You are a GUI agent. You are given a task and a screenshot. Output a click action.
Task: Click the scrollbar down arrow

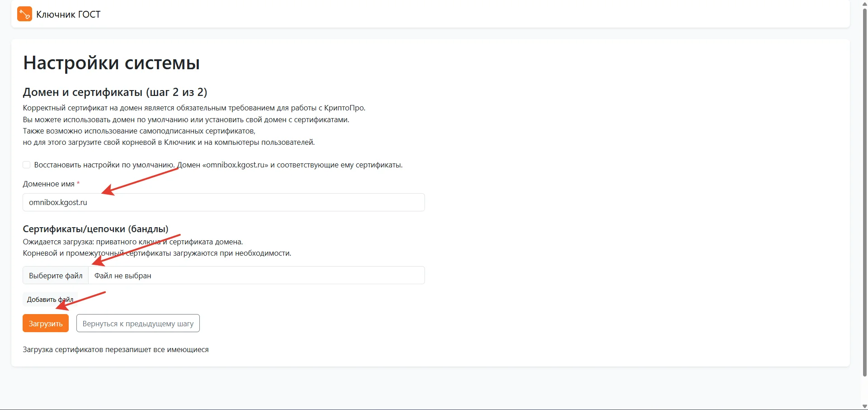pos(864,406)
